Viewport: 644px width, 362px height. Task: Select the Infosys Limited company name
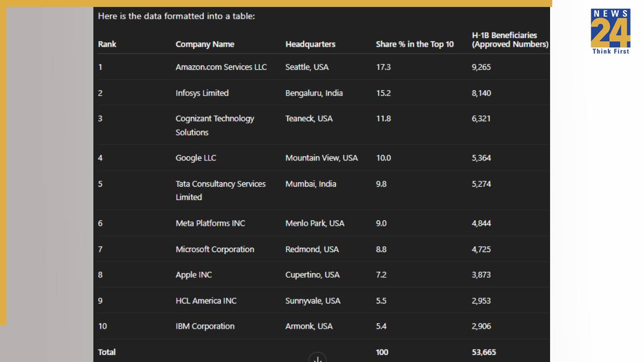click(x=202, y=93)
